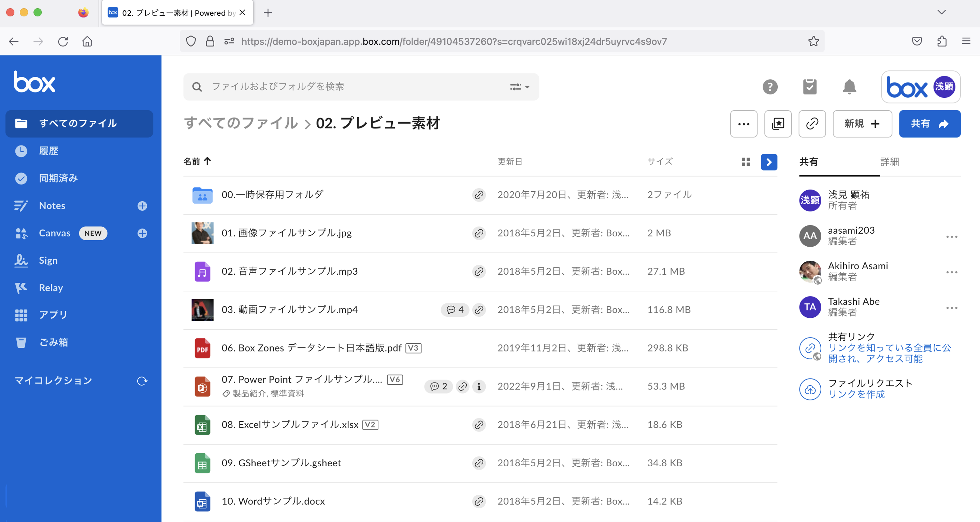This screenshot has width=980, height=522.
Task: Open the 新規 new item dropdown
Action: (x=862, y=124)
